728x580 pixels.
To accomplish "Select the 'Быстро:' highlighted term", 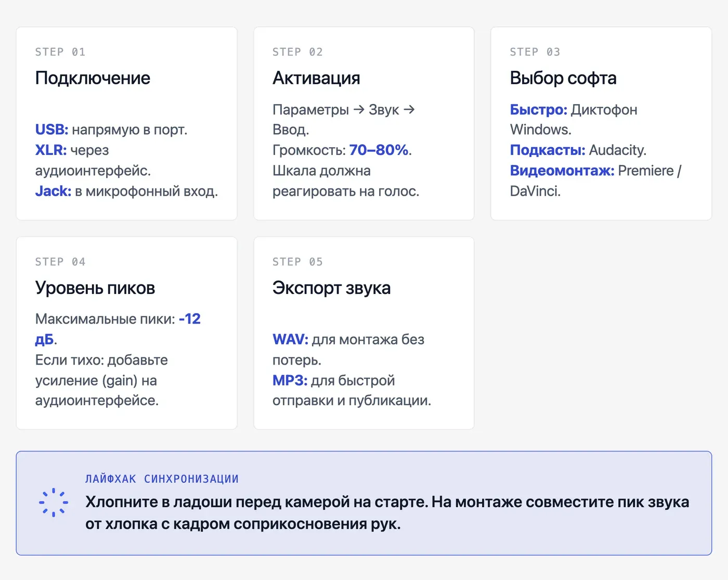I will (x=538, y=110).
